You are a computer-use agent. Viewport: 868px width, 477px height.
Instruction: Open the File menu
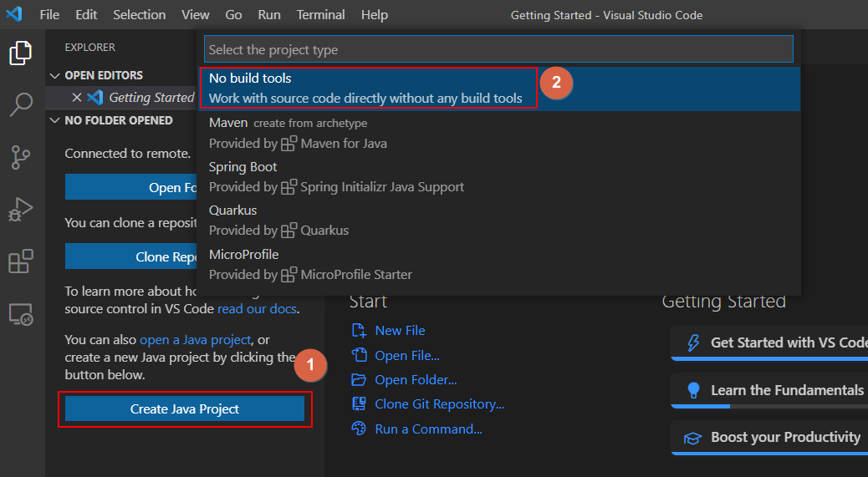tap(49, 15)
